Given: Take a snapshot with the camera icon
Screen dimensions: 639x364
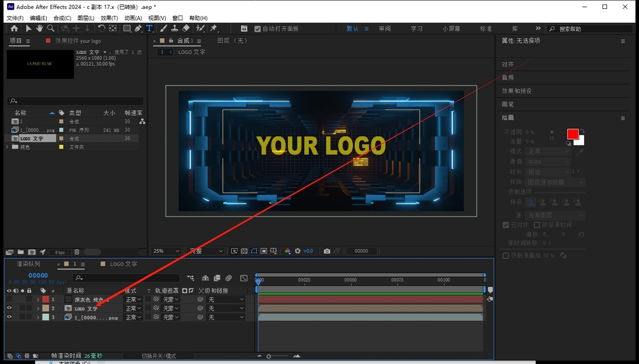Looking at the screenshot, I should pos(327,251).
